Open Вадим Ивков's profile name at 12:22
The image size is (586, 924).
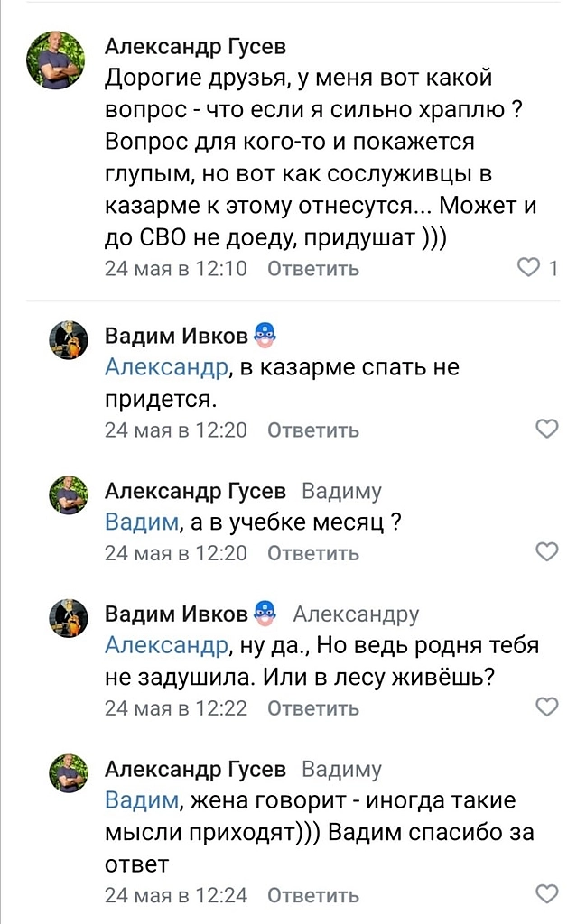pos(176,614)
